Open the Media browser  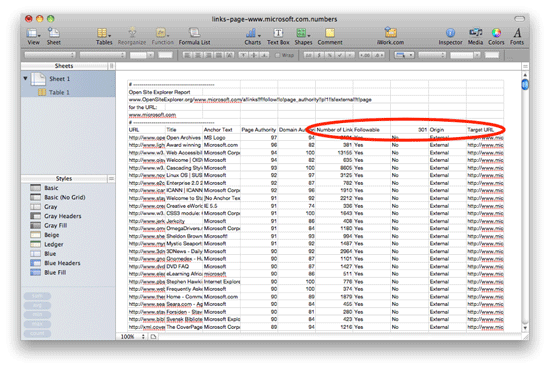(475, 36)
